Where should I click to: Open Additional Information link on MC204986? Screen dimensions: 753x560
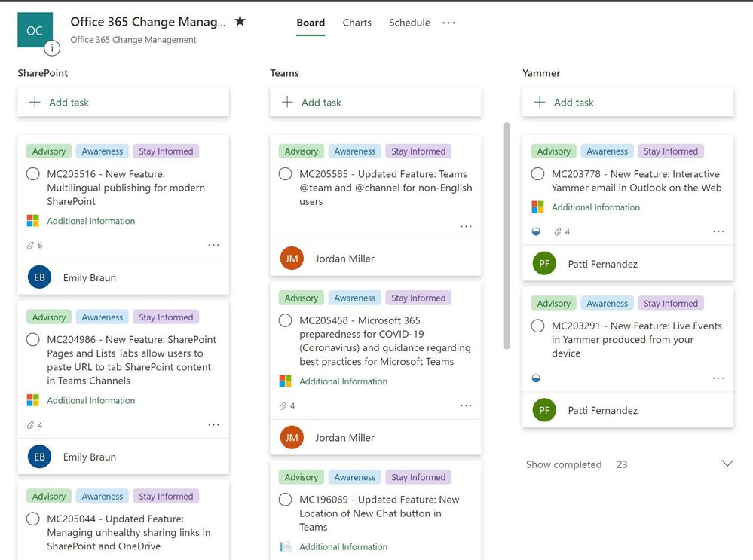pos(90,400)
